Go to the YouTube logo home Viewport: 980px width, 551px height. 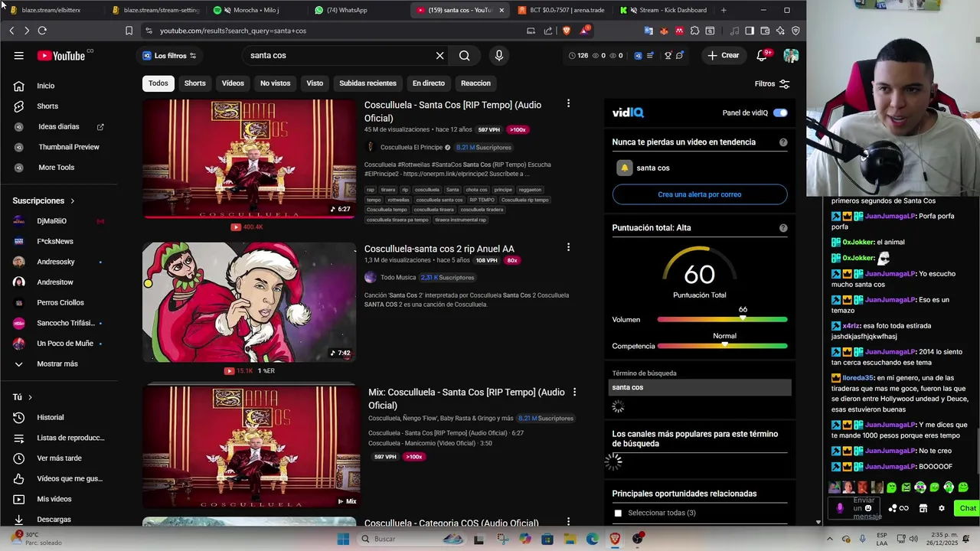tap(61, 55)
